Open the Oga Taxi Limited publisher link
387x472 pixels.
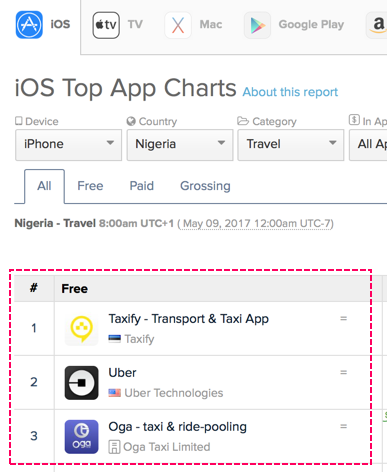(167, 447)
